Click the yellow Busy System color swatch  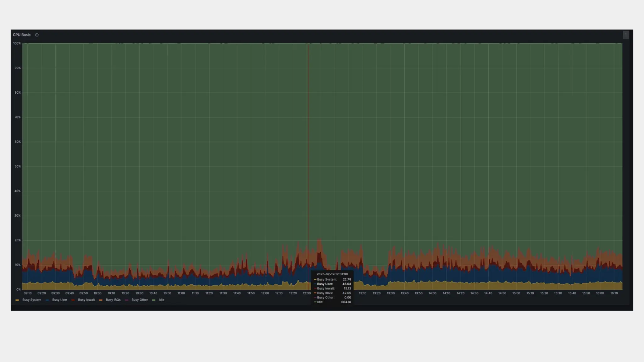click(17, 300)
